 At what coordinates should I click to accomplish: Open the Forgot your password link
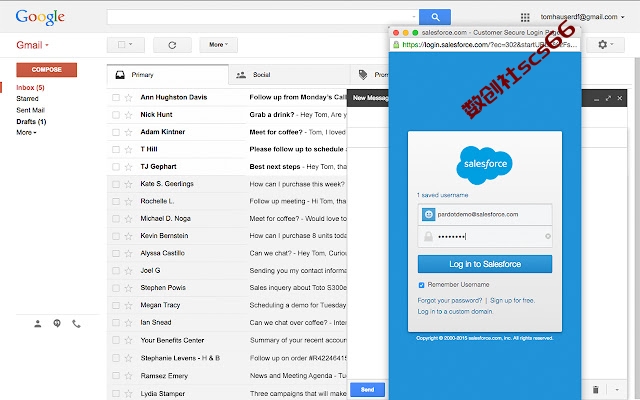pyautogui.click(x=450, y=301)
